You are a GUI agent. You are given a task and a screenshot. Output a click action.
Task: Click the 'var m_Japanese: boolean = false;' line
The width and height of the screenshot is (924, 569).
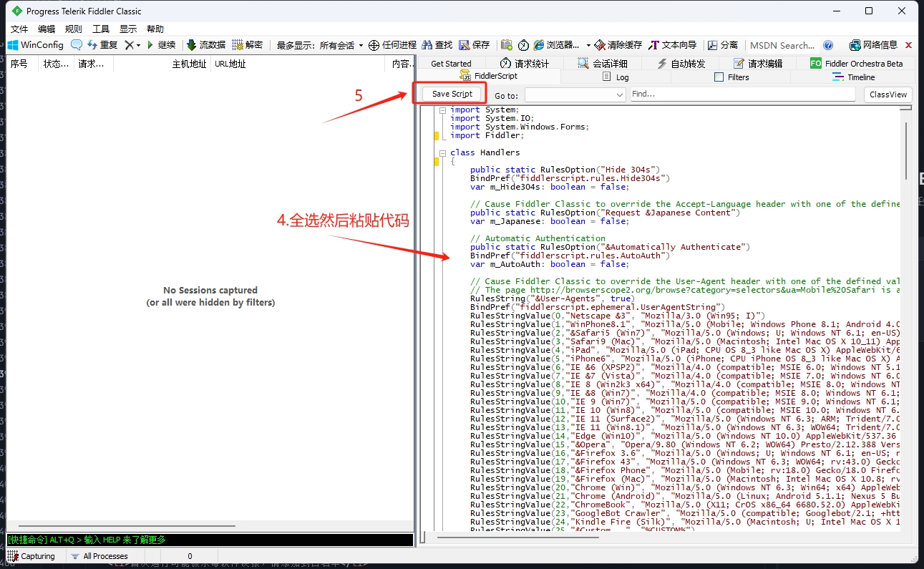pos(550,221)
